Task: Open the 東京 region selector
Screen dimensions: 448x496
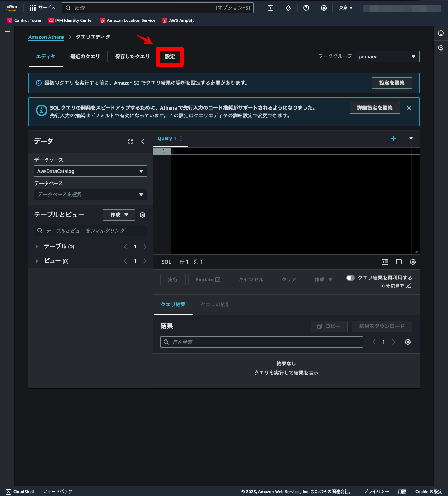Action: (x=346, y=8)
